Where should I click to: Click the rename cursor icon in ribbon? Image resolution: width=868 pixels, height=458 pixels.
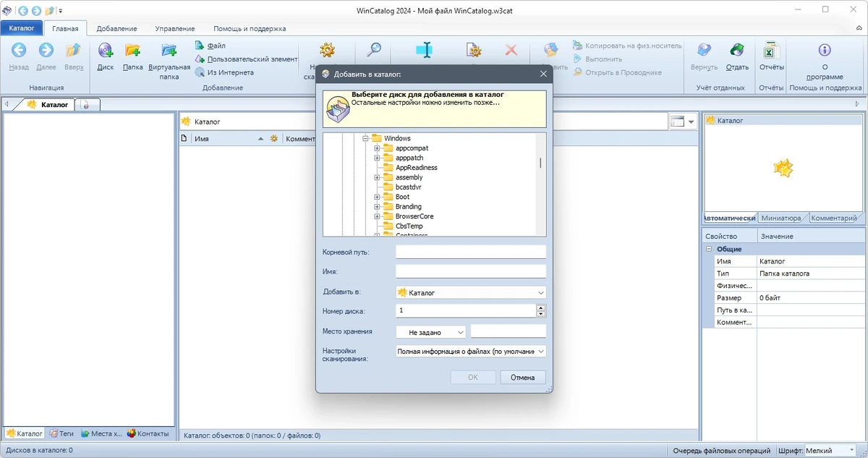click(425, 50)
